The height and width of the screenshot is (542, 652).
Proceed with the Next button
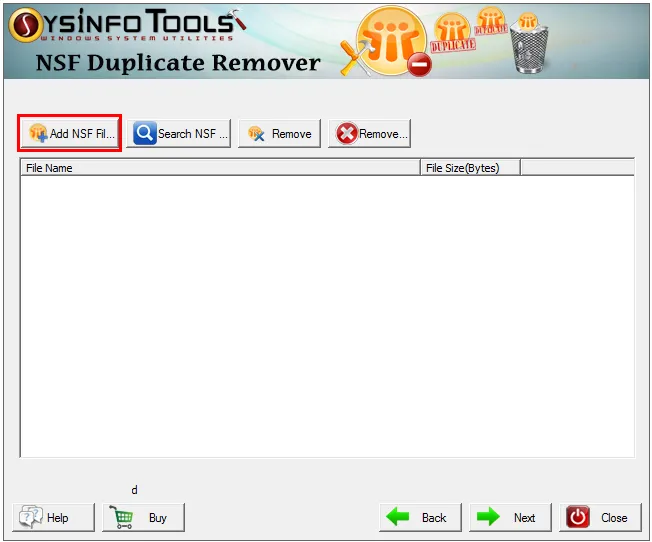(511, 517)
